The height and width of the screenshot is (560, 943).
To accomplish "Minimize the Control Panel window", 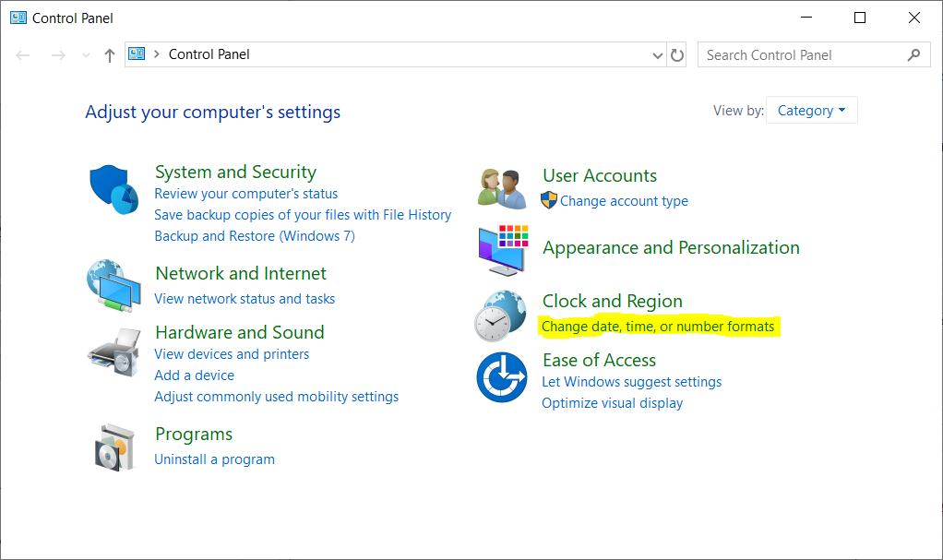I will tap(806, 18).
